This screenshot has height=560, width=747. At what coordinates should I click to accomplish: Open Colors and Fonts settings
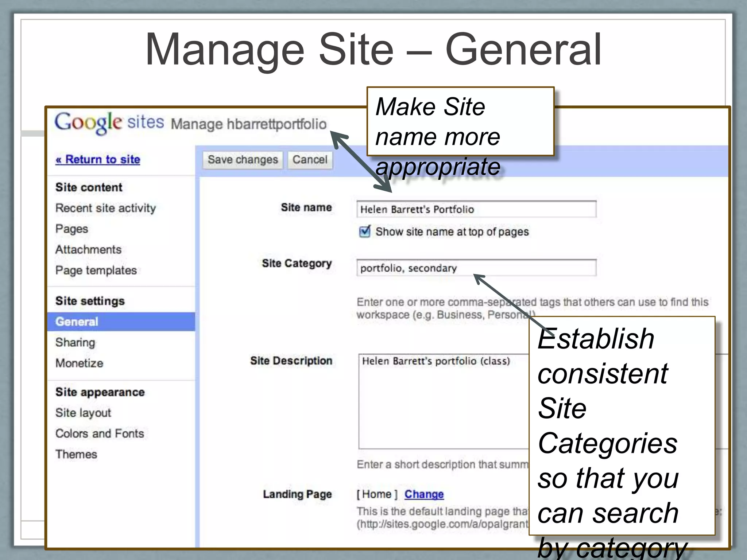click(100, 433)
